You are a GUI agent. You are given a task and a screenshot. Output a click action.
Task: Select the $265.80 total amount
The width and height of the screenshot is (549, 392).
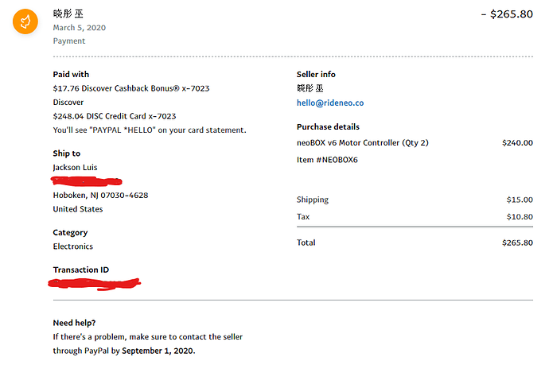pos(517,243)
